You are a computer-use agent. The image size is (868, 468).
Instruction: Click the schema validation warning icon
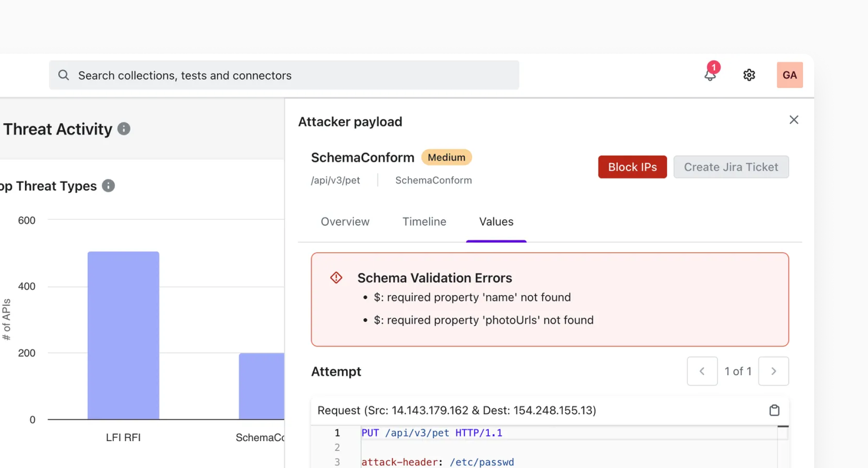pos(336,278)
